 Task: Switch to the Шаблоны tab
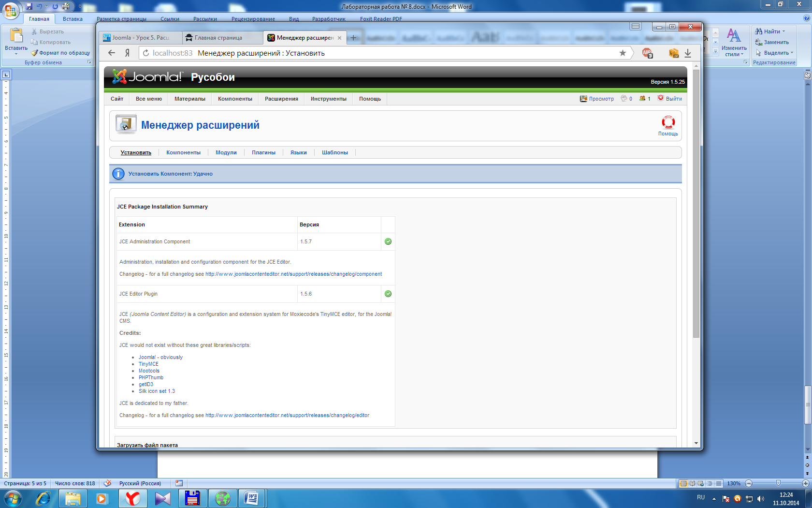tap(335, 152)
